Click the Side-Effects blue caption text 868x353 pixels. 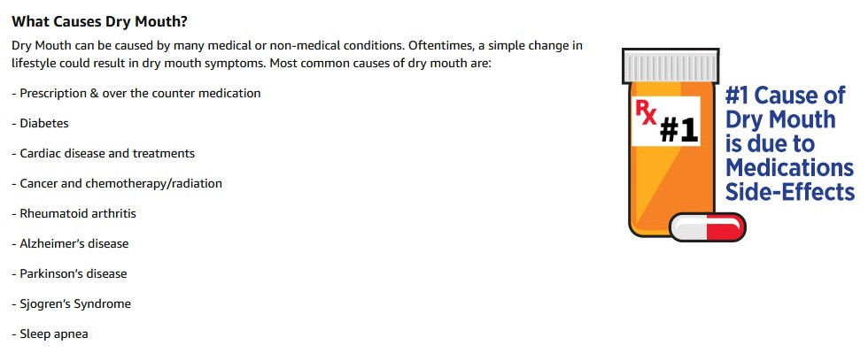click(790, 191)
